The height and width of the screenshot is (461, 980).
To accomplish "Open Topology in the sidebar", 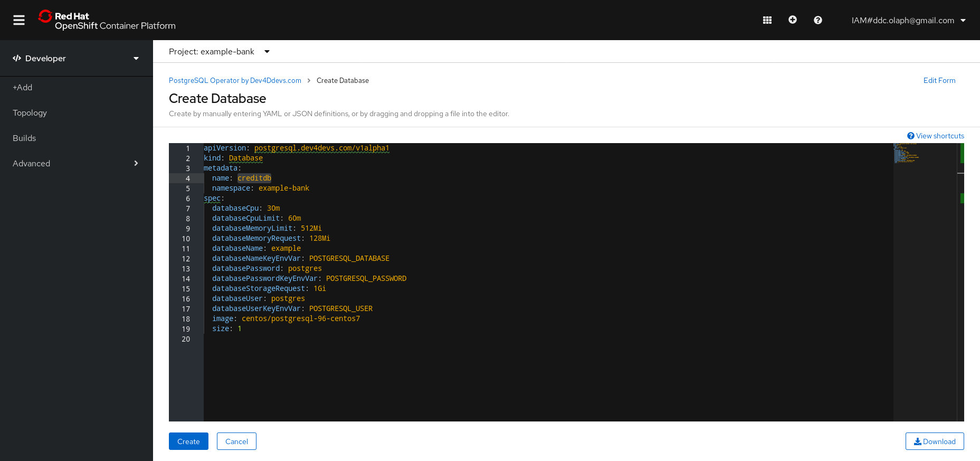I will (30, 112).
